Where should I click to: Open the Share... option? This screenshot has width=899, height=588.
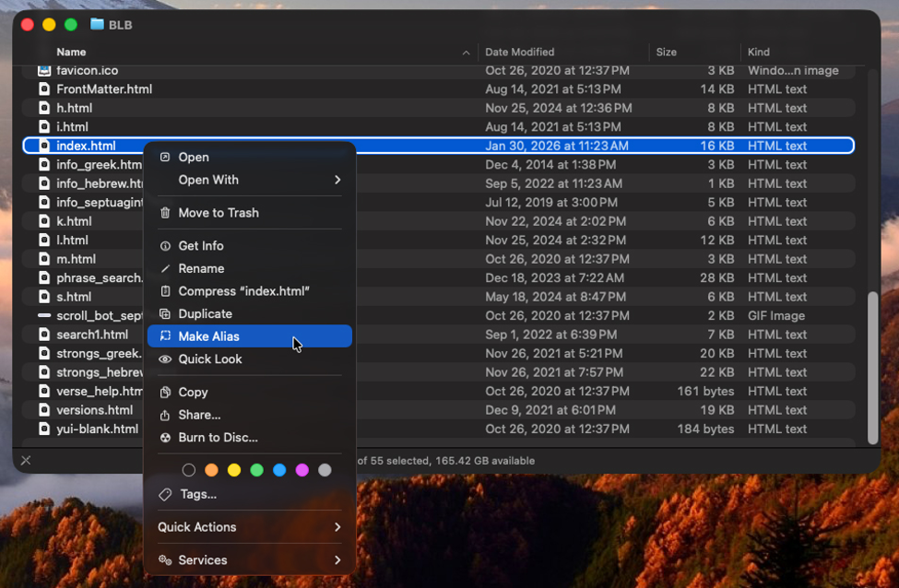249,415
